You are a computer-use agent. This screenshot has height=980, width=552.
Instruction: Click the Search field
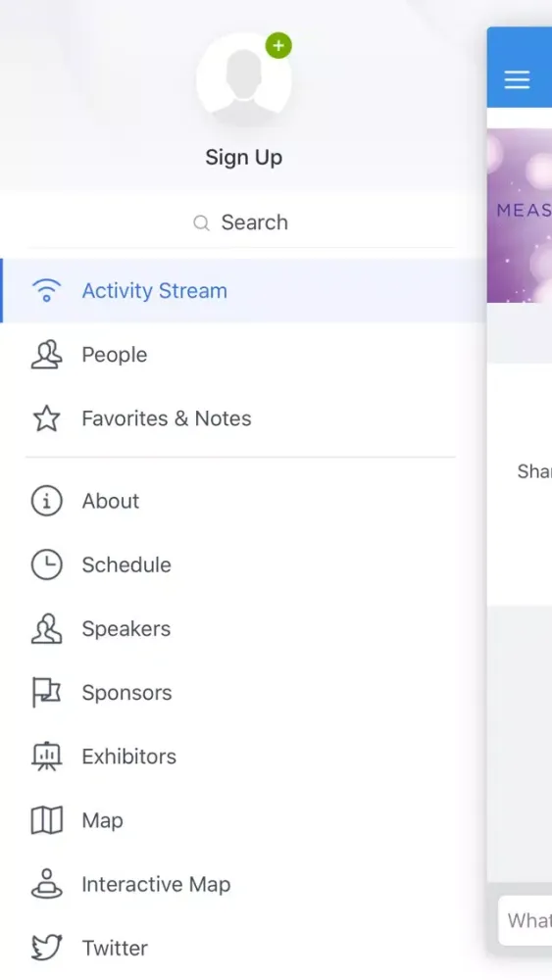[x=240, y=222]
